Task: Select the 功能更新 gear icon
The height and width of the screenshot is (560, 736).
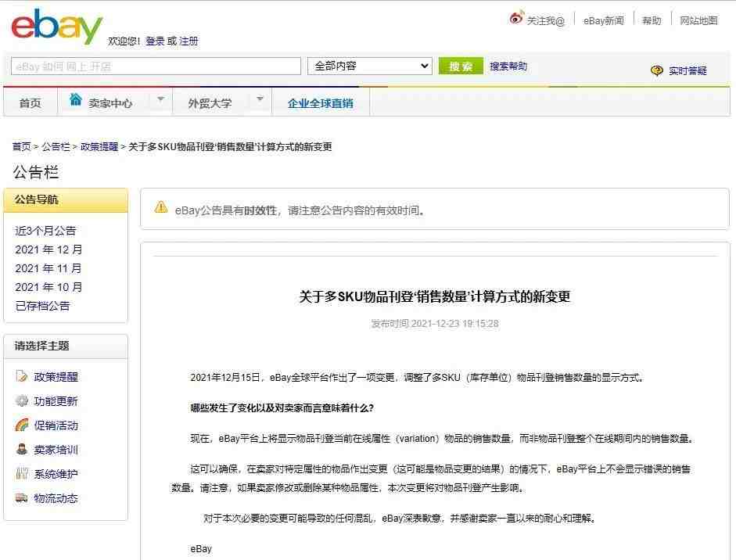Action: [x=22, y=400]
